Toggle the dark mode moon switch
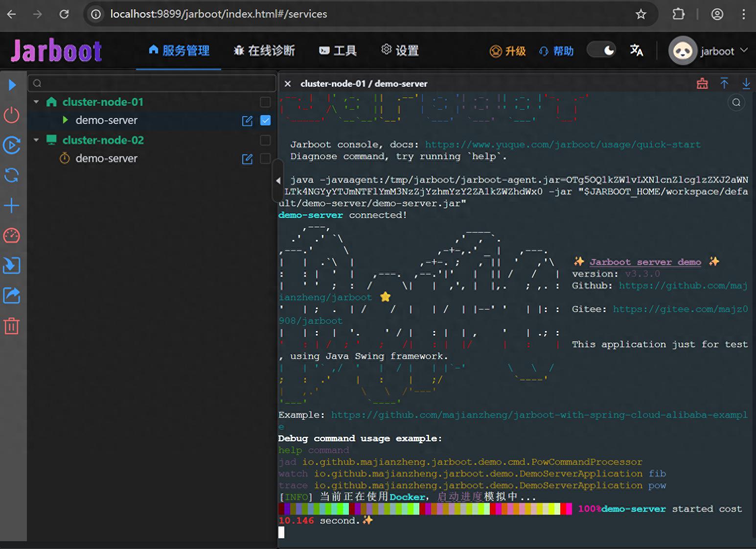The width and height of the screenshot is (756, 549). (x=601, y=50)
